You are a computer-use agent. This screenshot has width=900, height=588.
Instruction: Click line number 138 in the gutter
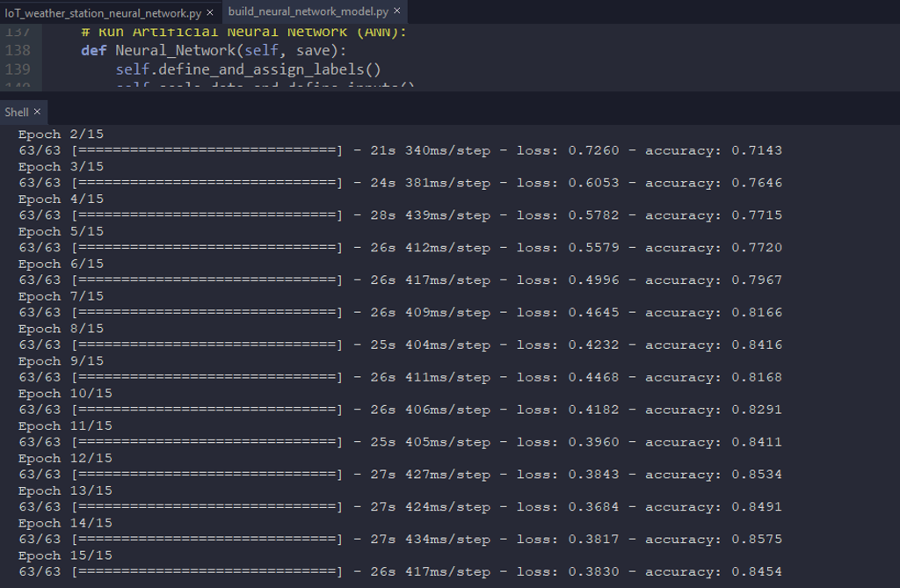click(x=18, y=50)
